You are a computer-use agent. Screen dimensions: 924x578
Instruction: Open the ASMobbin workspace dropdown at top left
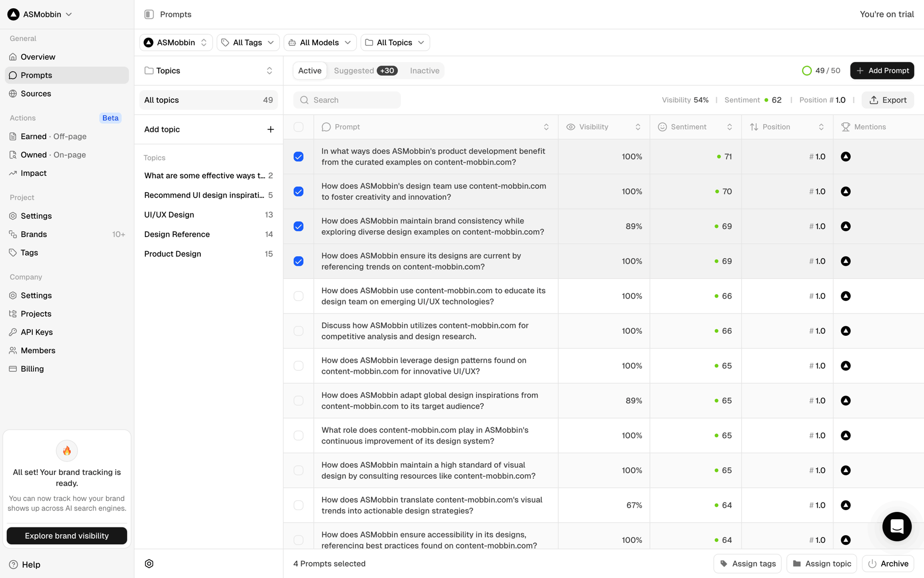click(40, 14)
